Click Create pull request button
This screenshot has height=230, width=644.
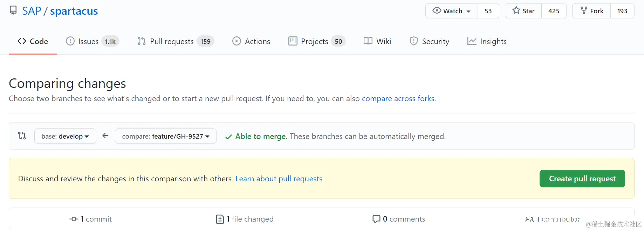(582, 179)
